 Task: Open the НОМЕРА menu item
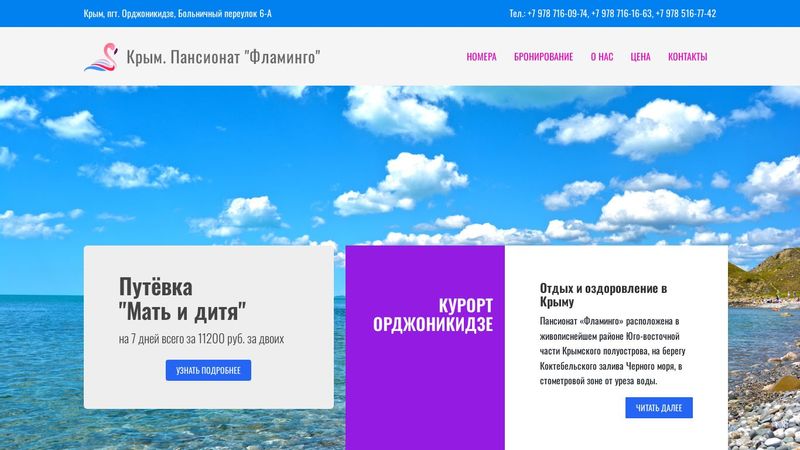(481, 57)
